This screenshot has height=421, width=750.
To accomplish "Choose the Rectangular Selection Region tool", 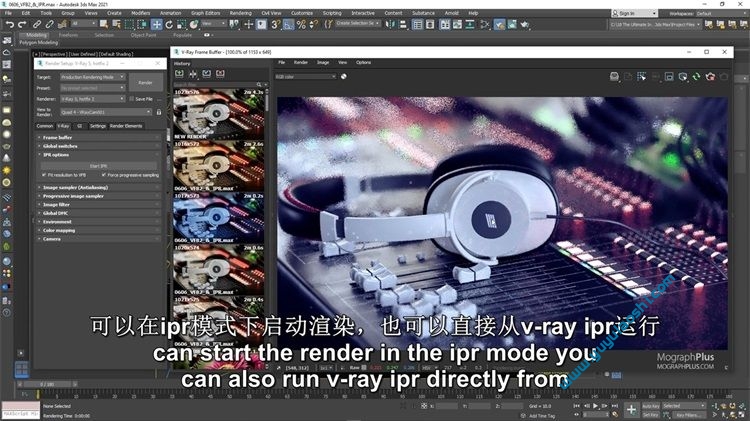I will 129,24.
